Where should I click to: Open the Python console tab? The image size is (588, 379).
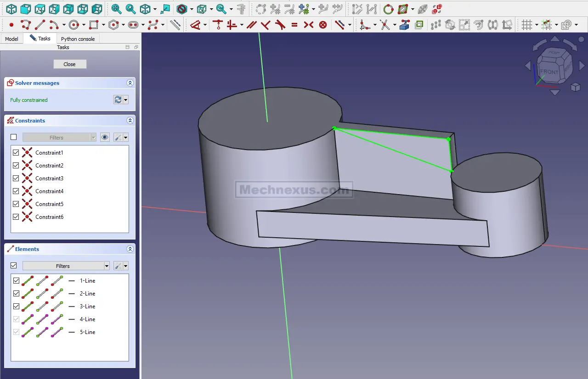(x=78, y=39)
